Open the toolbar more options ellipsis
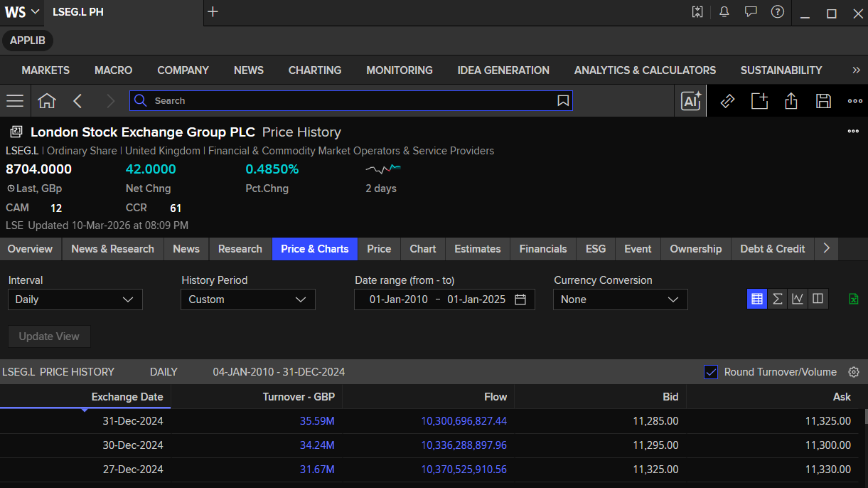This screenshot has height=488, width=868. (x=855, y=101)
